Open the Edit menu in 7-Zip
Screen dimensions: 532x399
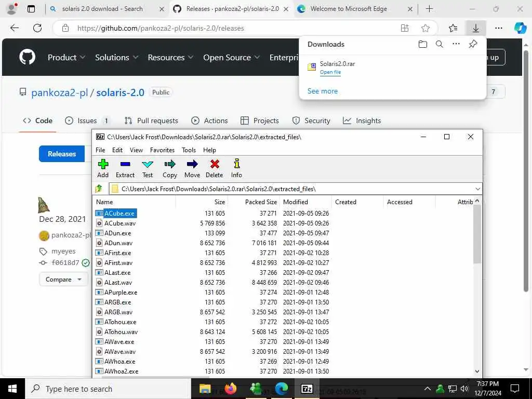[x=117, y=150]
